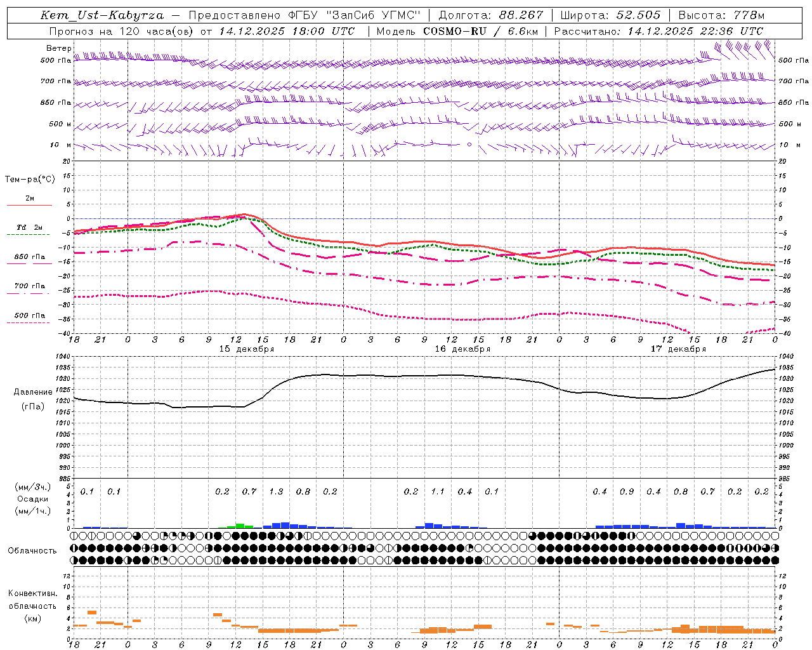Click the Давление pressure panel label
The height and width of the screenshot is (650, 812).
pos(33,392)
